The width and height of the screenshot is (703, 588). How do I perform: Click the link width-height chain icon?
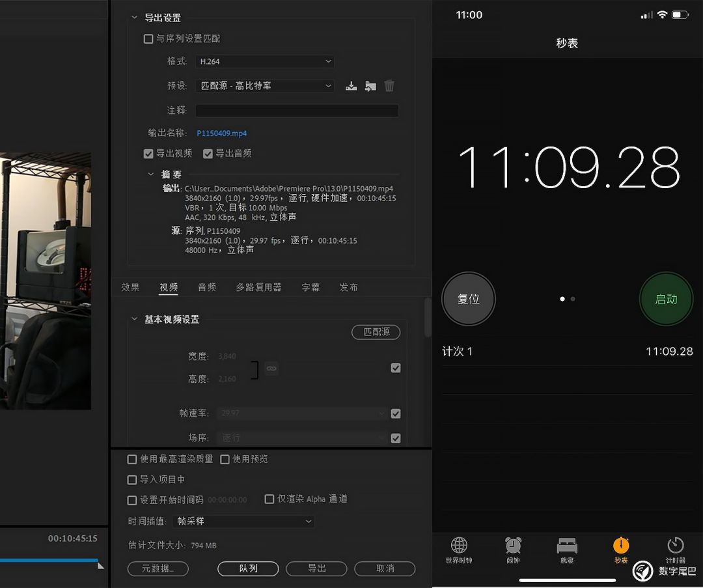[271, 369]
